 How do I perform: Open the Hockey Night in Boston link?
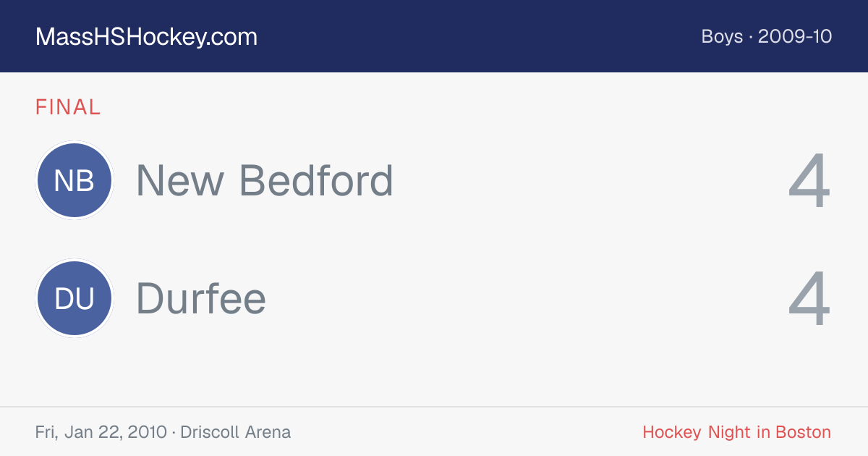736,432
